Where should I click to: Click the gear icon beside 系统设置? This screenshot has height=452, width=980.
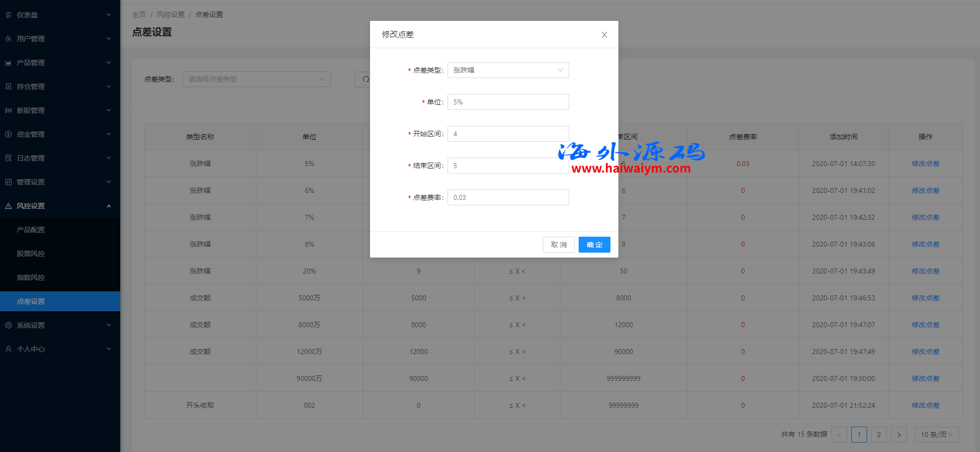click(8, 325)
